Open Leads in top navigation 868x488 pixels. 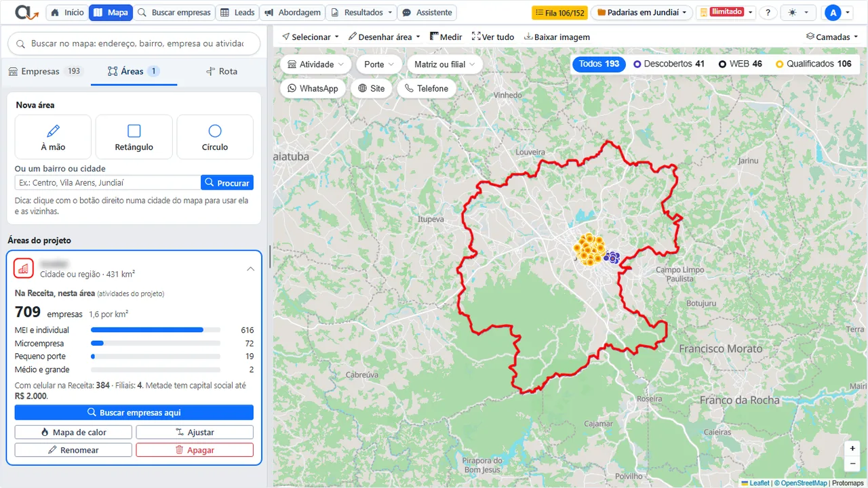[237, 13]
